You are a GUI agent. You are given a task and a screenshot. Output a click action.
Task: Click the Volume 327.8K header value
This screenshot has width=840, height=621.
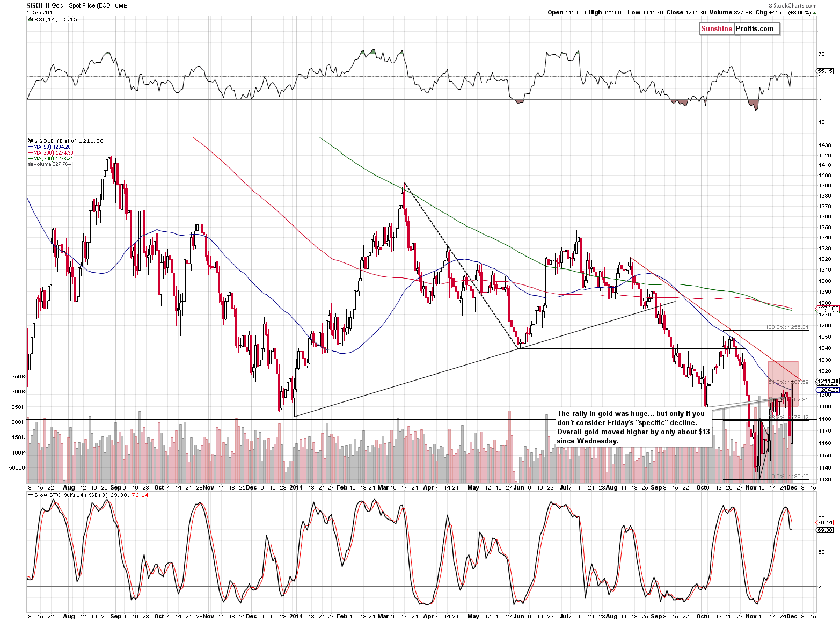730,12
